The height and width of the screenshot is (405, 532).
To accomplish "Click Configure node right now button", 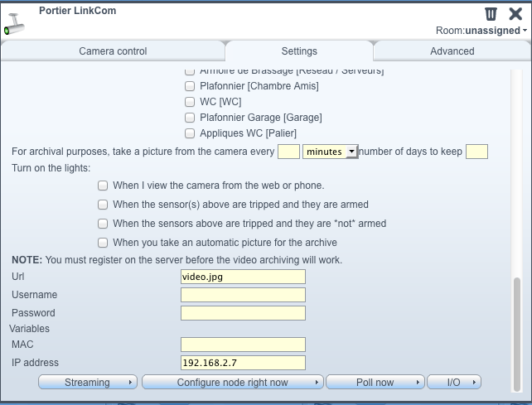I will pyautogui.click(x=232, y=383).
